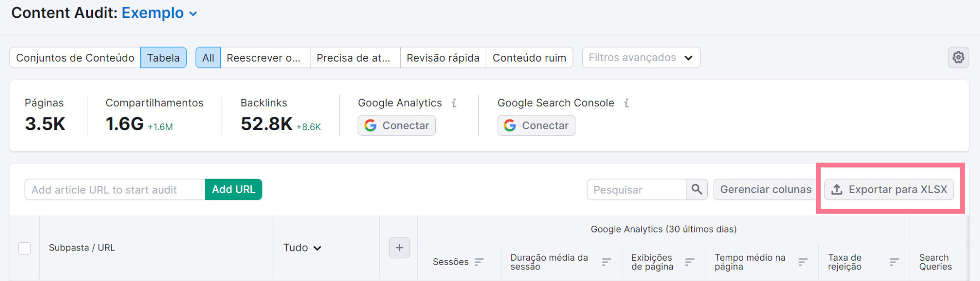Screen dimensions: 980x281
Task: Sort the table by Sessões
Action: tap(480, 262)
